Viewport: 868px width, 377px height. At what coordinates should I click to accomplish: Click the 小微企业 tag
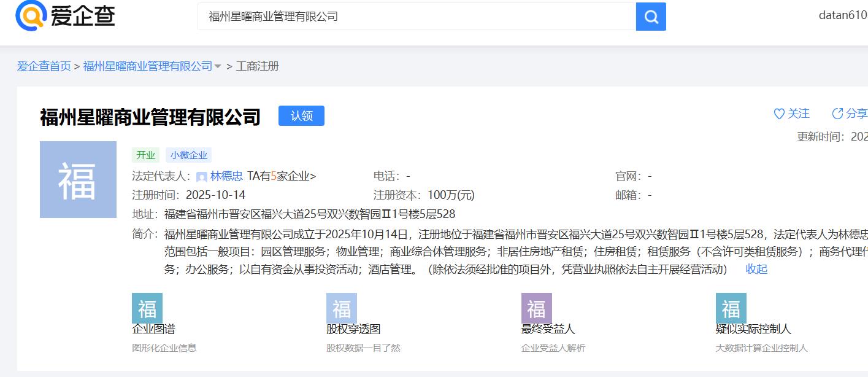click(x=188, y=155)
